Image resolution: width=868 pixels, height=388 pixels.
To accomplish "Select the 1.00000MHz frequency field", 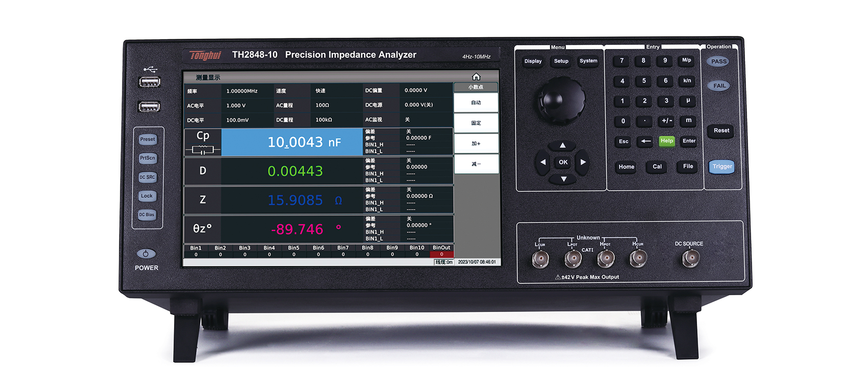I will coord(242,91).
